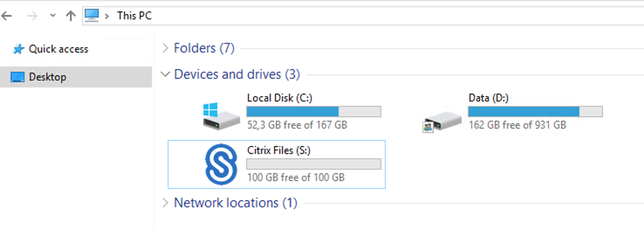The height and width of the screenshot is (230, 644).
Task: Click the Local Disk (C:) usage bar
Action: pos(313,112)
